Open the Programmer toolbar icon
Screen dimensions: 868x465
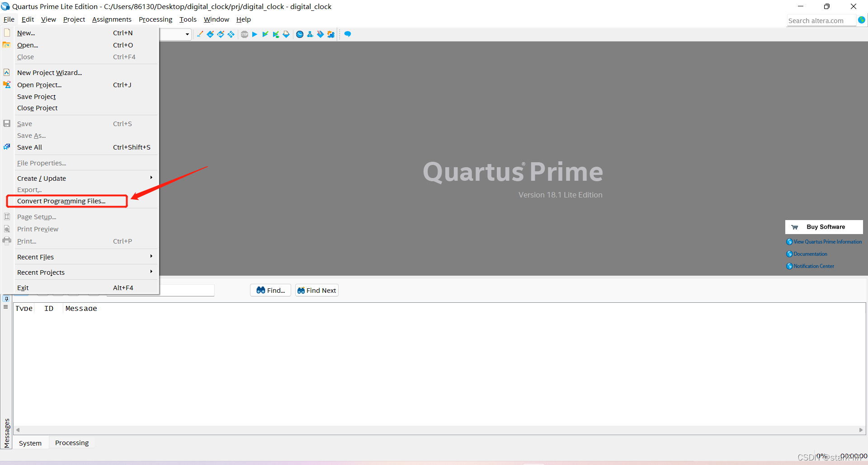point(321,34)
